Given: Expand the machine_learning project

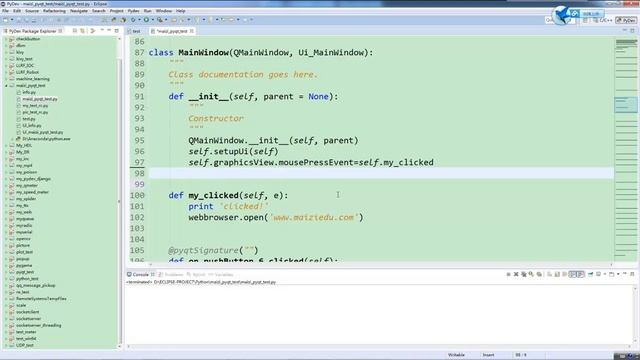Looking at the screenshot, I should click(6, 79).
